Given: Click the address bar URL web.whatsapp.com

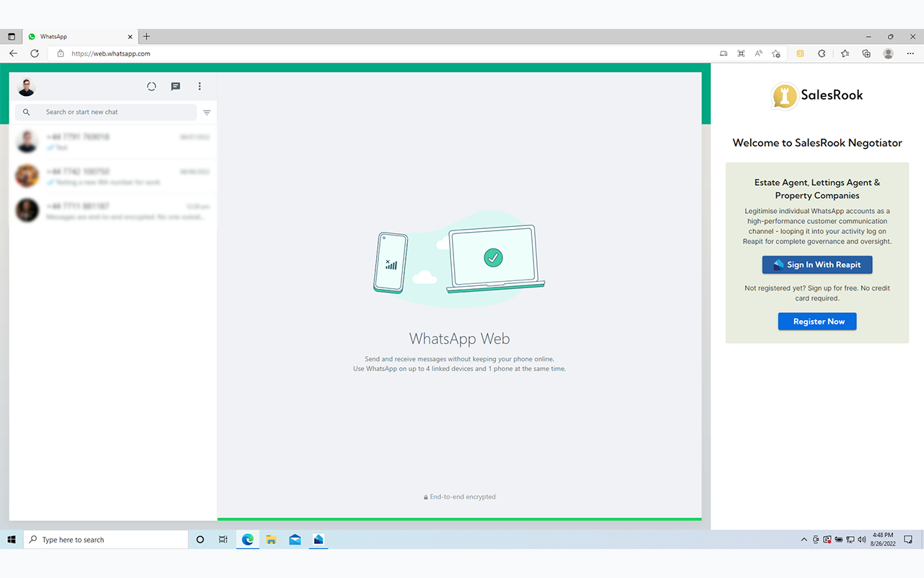Looking at the screenshot, I should tap(111, 53).
